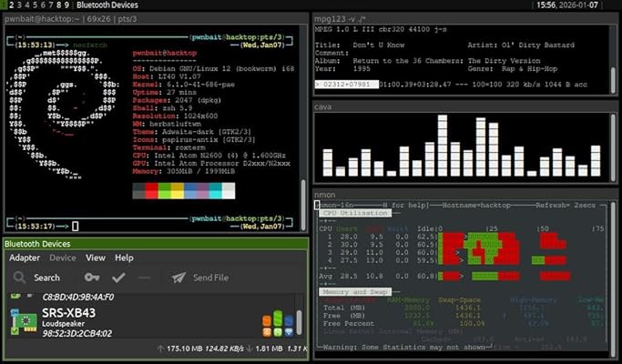Select device C8:BD:4D:9B:4A:F0 in list
The image size is (622, 364).
76,297
